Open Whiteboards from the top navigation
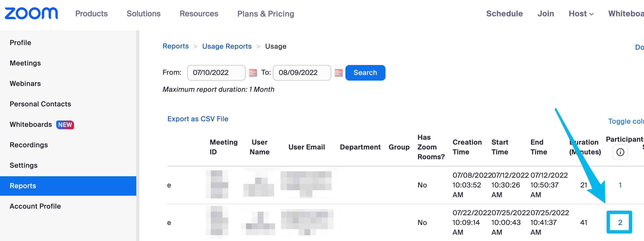 [626, 13]
